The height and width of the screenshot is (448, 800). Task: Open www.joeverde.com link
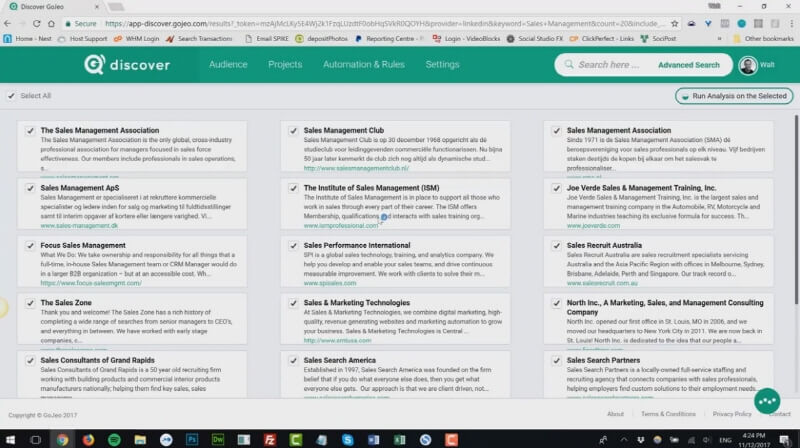point(593,226)
